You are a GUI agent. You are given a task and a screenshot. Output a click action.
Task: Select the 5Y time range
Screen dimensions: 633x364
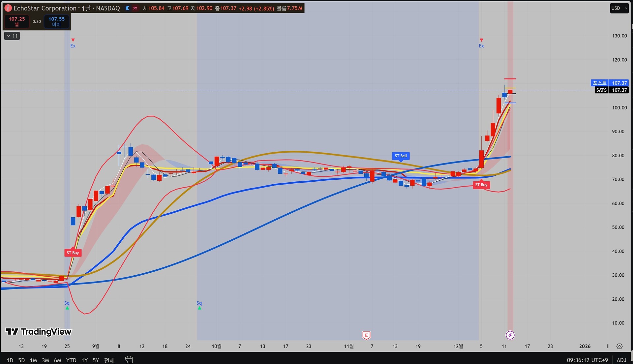point(96,360)
